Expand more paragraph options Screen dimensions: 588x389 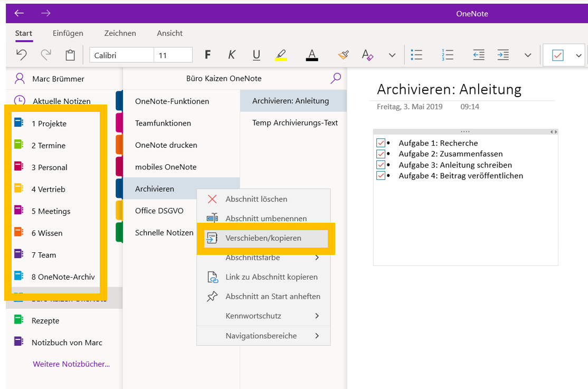tap(528, 55)
